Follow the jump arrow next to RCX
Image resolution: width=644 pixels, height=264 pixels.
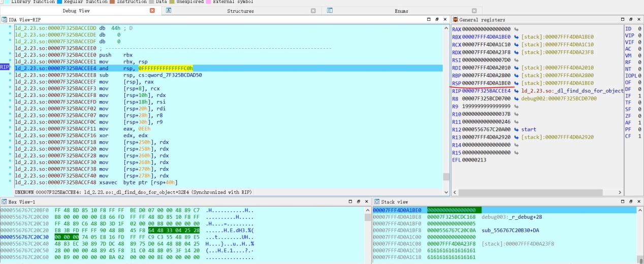pos(517,45)
